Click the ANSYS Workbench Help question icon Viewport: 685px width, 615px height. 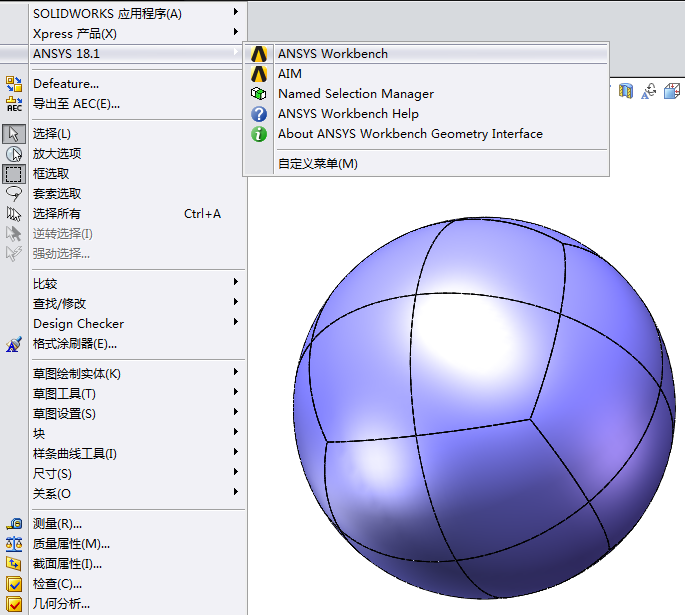[x=259, y=114]
